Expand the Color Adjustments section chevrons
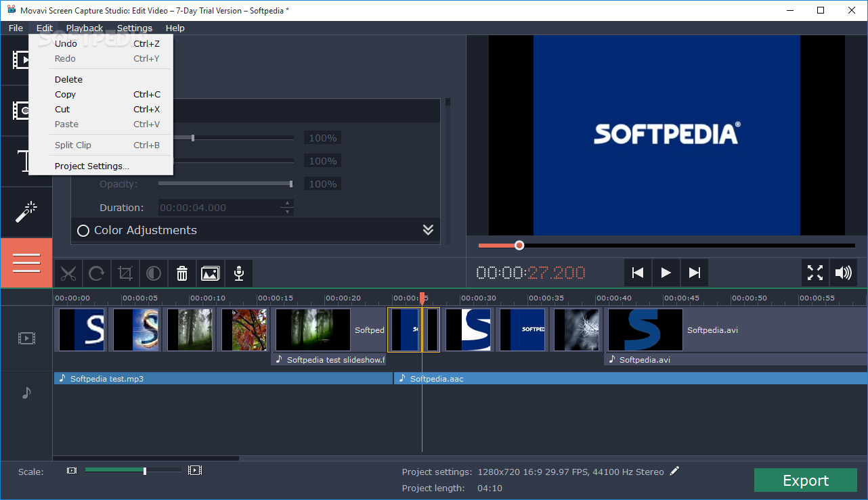Viewport: 868px width, 500px height. pos(428,230)
